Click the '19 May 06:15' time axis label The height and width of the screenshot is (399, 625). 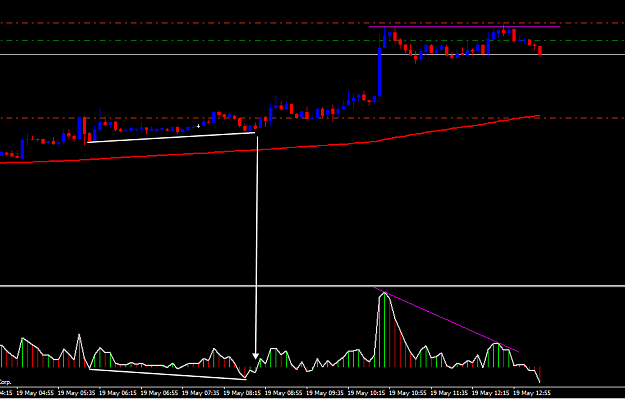point(117,393)
